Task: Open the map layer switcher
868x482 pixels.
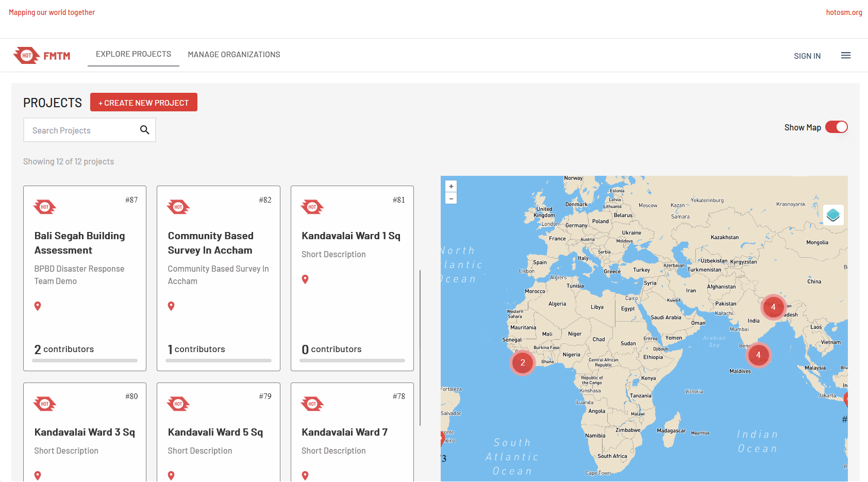Action: 833,215
